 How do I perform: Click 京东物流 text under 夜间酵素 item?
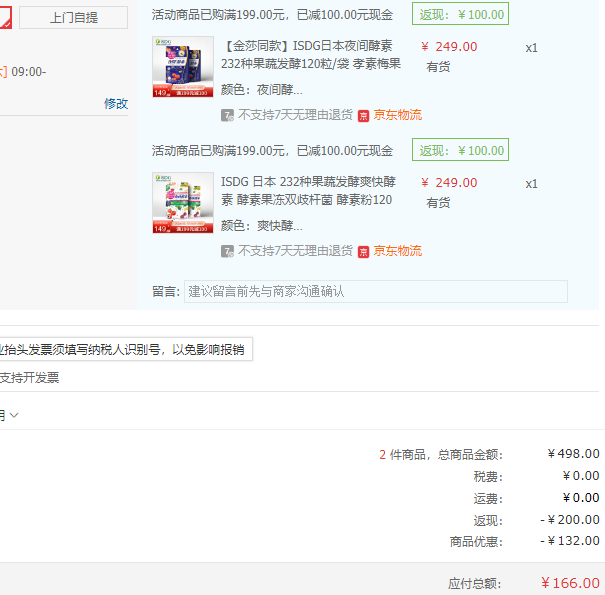tap(397, 115)
